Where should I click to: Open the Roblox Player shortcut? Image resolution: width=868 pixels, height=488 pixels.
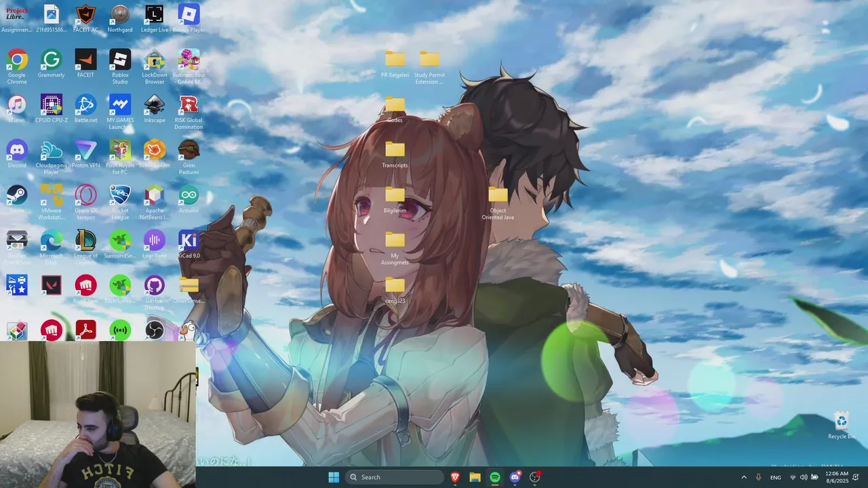(189, 18)
